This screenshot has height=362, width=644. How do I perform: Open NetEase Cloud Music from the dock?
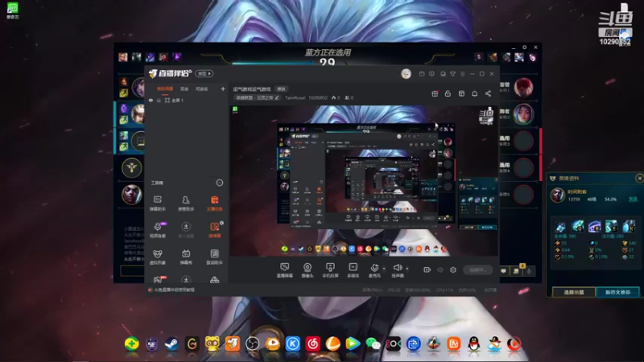(312, 343)
